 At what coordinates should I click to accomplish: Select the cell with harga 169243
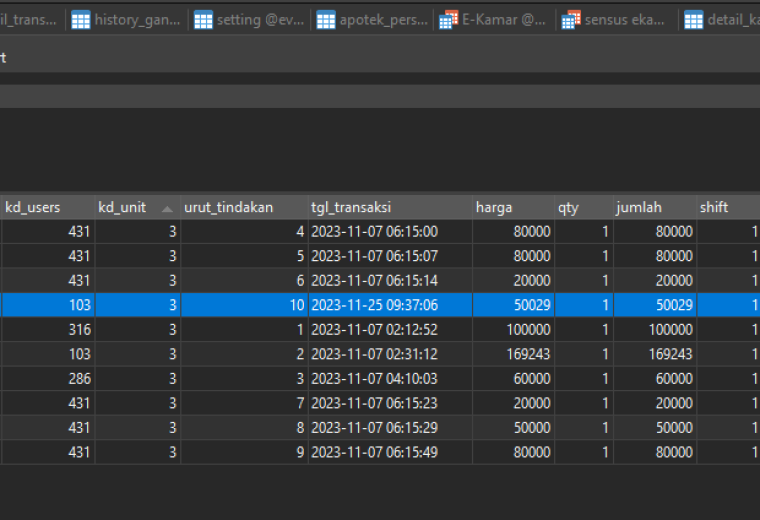[x=513, y=354]
